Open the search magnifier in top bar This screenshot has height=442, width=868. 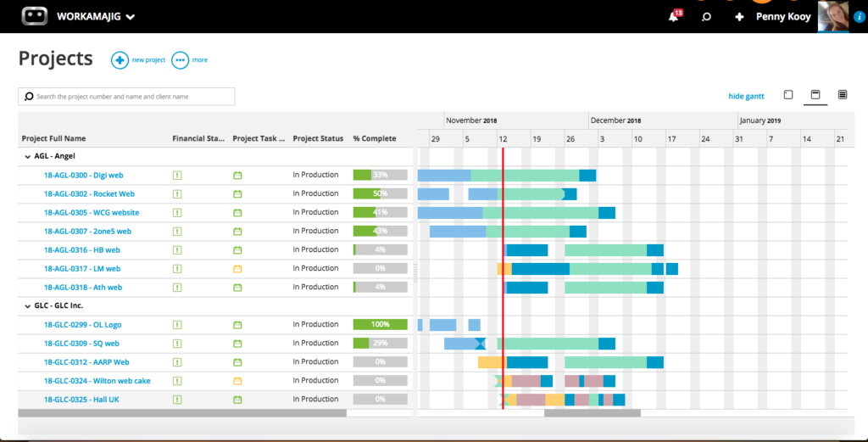(x=706, y=17)
